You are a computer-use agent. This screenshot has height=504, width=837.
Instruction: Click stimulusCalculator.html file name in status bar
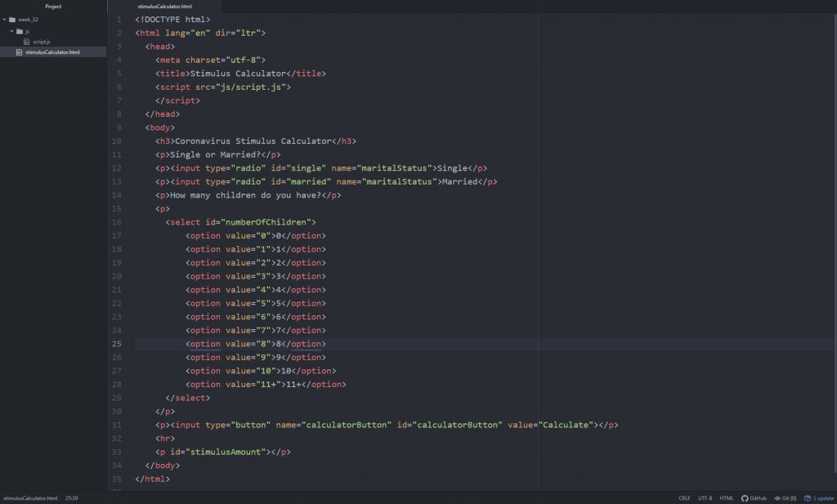coord(30,498)
